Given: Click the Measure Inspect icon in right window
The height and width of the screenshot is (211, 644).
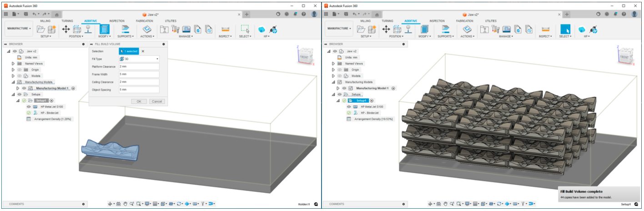Looking at the screenshot, I should click(545, 29).
